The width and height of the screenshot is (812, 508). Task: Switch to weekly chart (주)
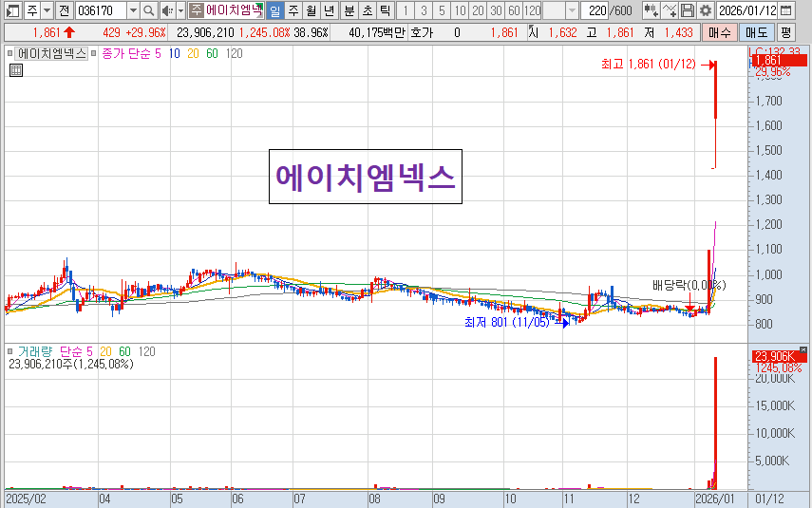tap(293, 10)
